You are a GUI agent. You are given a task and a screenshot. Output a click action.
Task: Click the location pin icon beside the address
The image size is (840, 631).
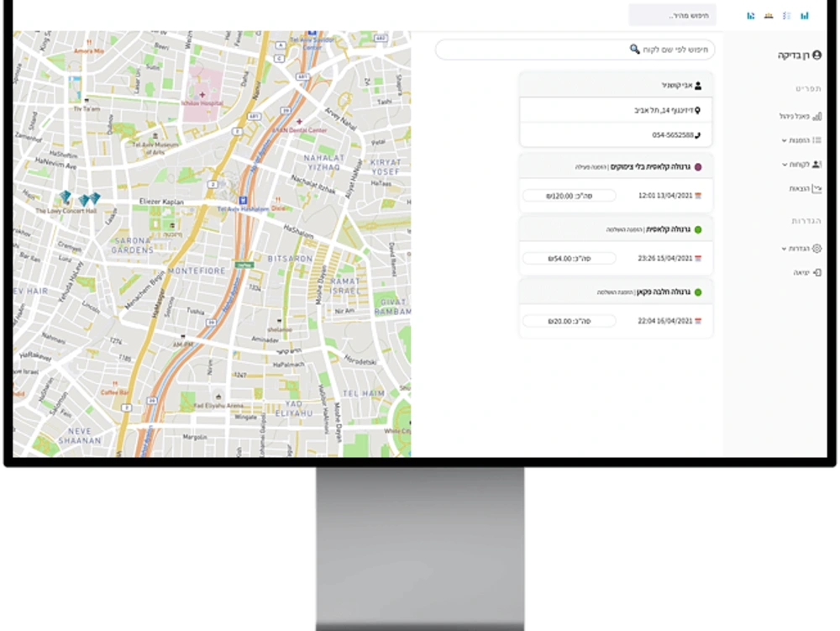coord(697,110)
